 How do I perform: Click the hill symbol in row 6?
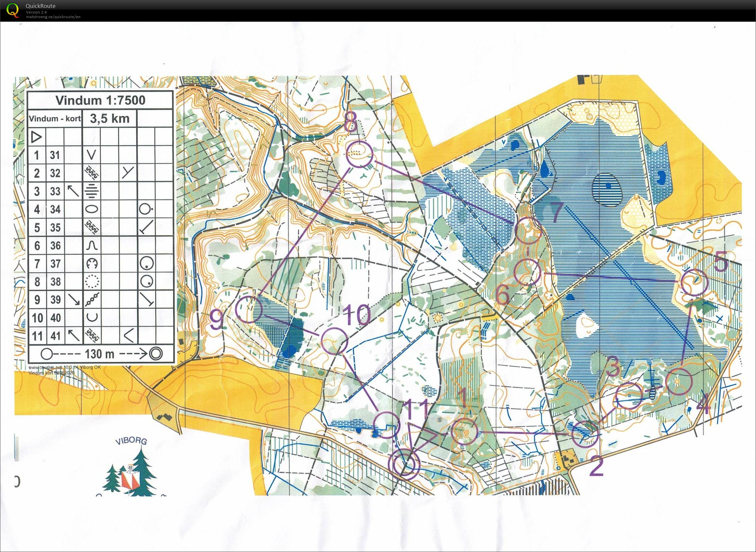[92, 246]
